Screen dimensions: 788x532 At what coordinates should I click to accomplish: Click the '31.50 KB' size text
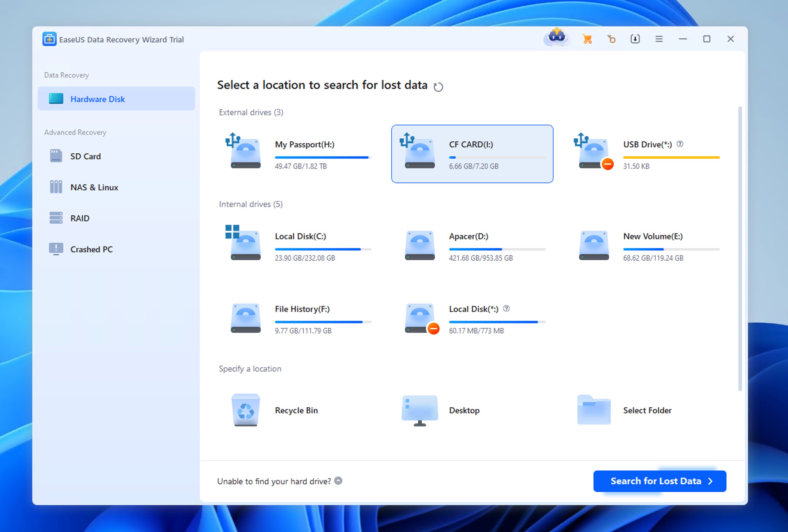pyautogui.click(x=636, y=166)
